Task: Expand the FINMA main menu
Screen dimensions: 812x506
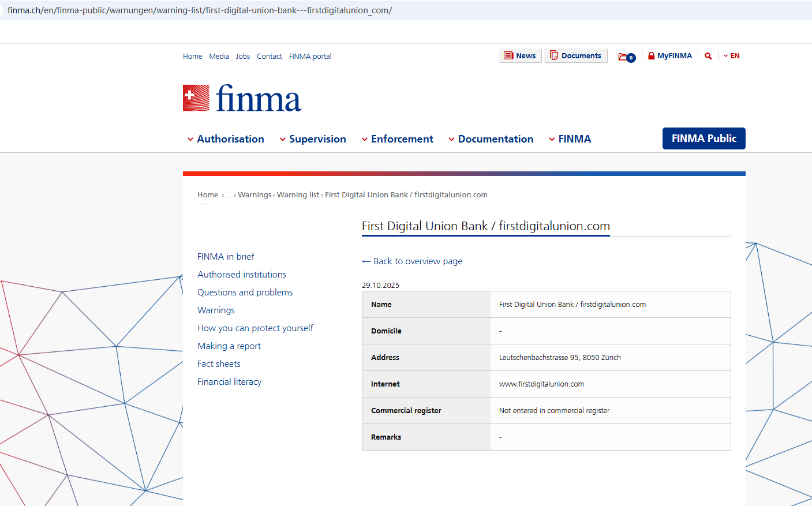Action: click(570, 139)
